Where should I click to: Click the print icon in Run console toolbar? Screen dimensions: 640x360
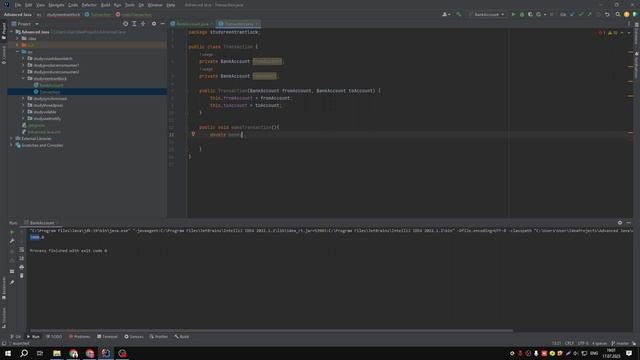point(22,267)
